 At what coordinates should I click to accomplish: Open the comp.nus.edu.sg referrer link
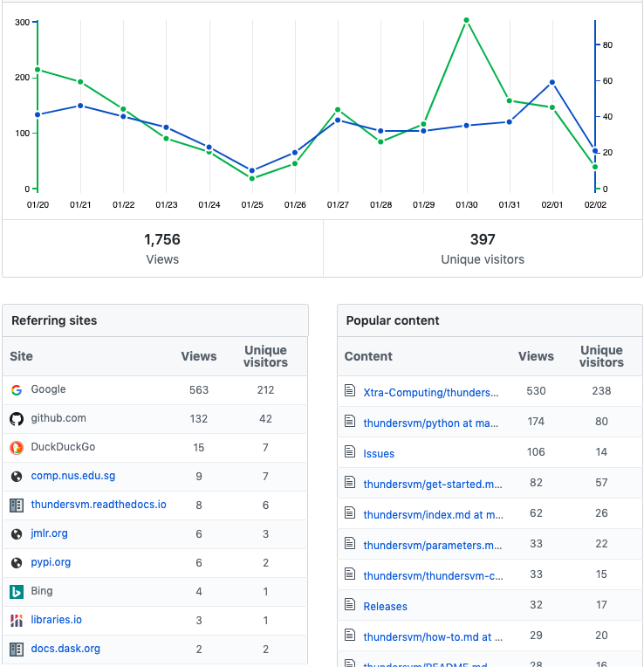pyautogui.click(x=73, y=476)
